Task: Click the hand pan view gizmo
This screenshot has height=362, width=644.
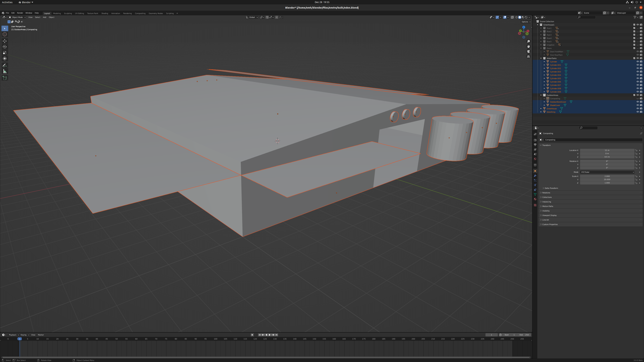Action: (x=528, y=46)
